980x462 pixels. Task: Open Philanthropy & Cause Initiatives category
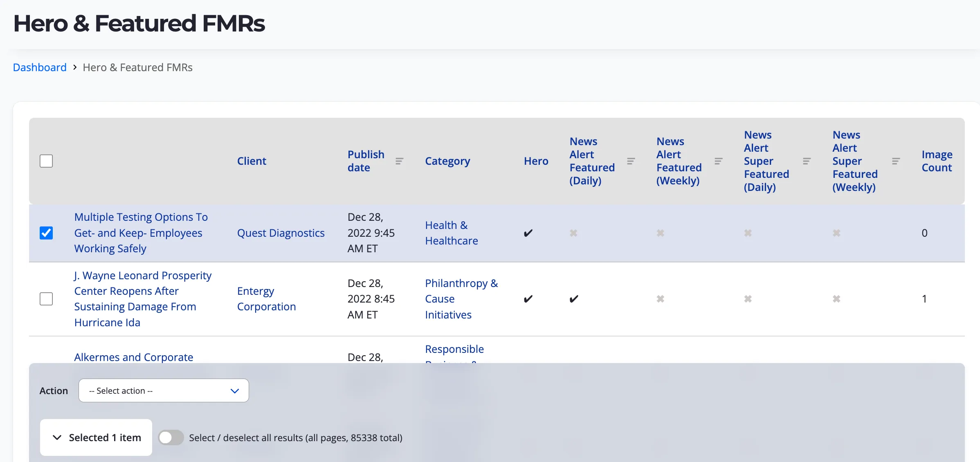[461, 299]
